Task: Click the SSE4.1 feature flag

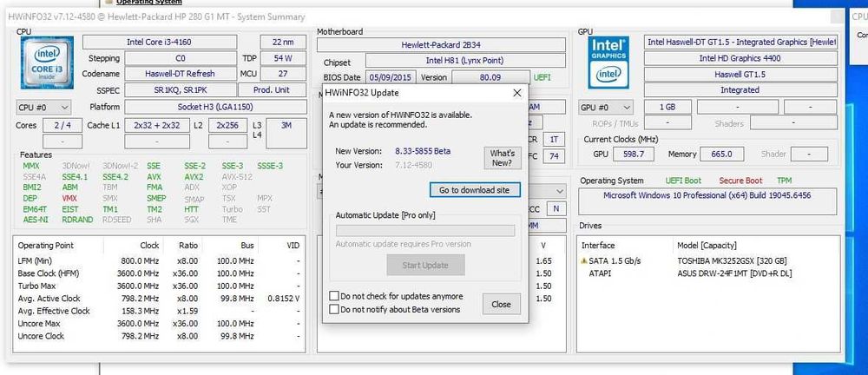Action: tap(75, 177)
